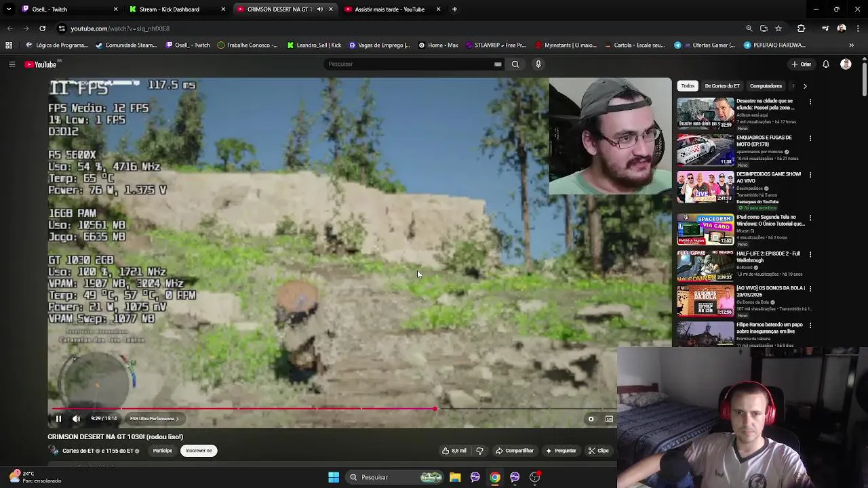Select the De Cortes do ET chip
Image resolution: width=868 pixels, height=488 pixels.
tap(722, 86)
